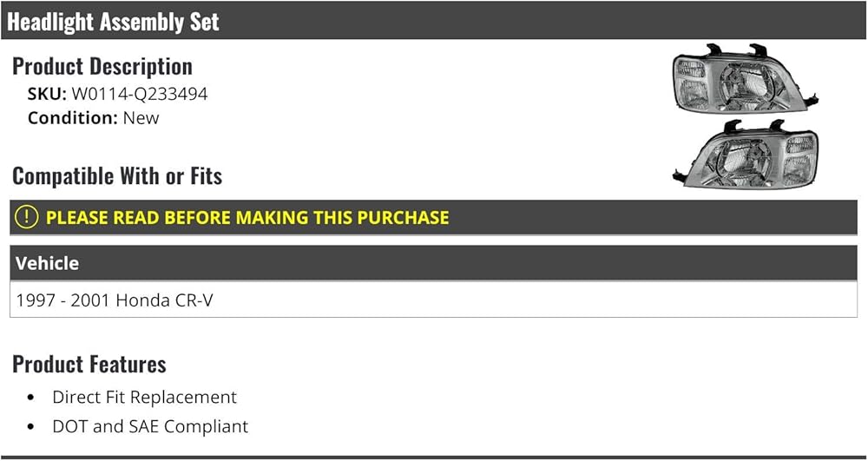Image resolution: width=868 pixels, height=461 pixels.
Task: Open the "PLEASE READ BEFORE MAKING THIS PURCHASE" notice
Action: [247, 218]
